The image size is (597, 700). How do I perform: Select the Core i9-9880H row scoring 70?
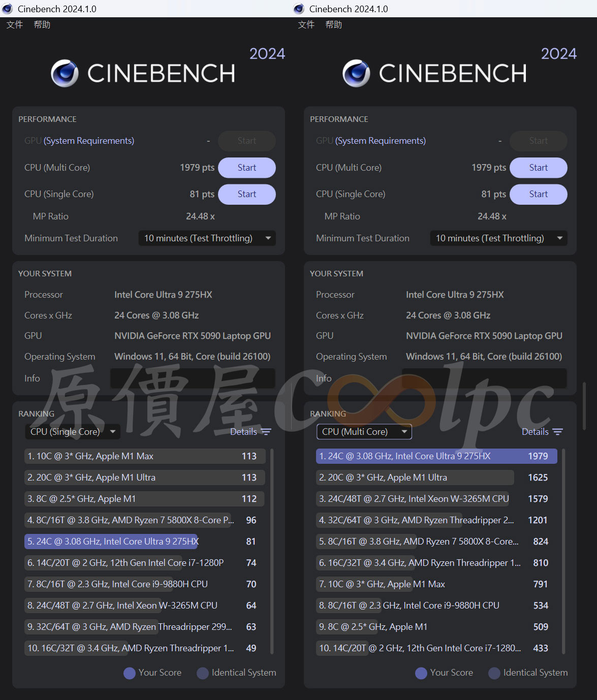(x=145, y=584)
